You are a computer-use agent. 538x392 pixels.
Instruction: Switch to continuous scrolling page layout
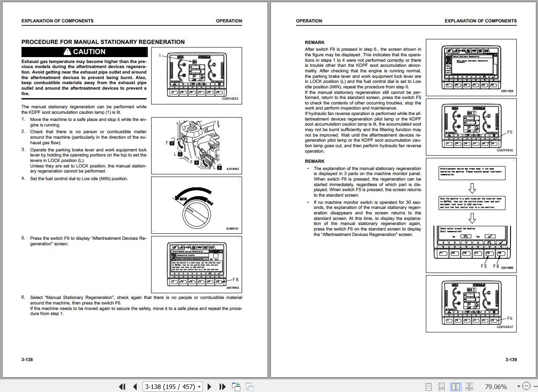point(441,387)
